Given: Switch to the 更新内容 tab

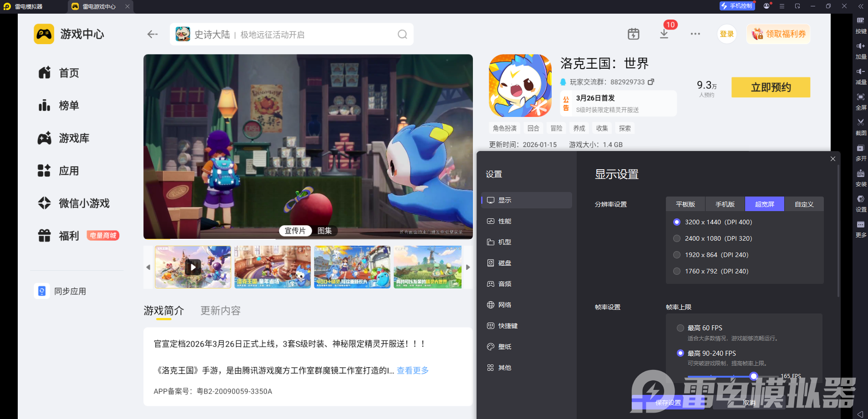Looking at the screenshot, I should tap(220, 311).
